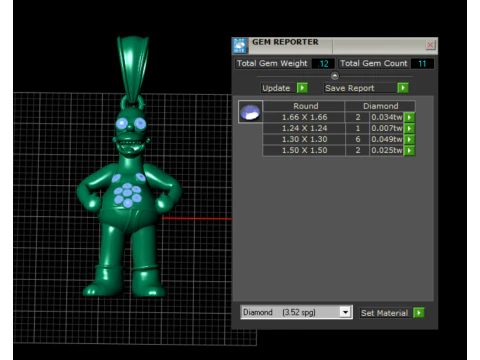
Task: Select the round gem thumbnail
Action: [x=250, y=112]
